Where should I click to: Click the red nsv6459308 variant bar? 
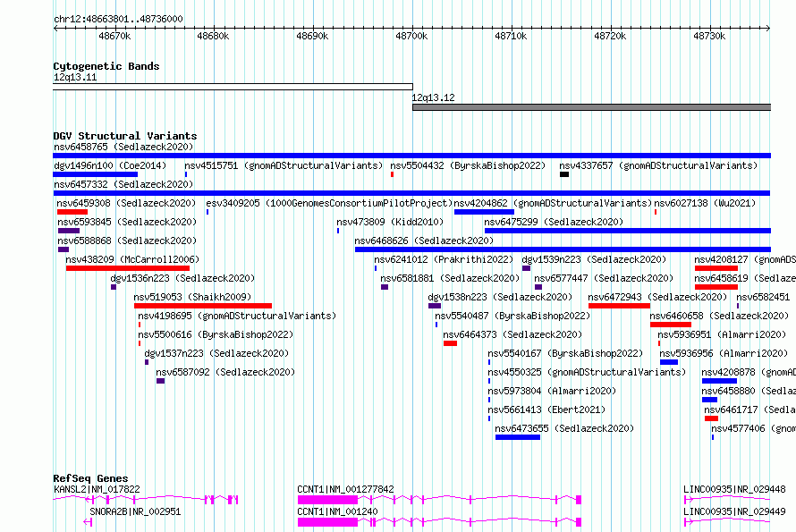(x=72, y=212)
